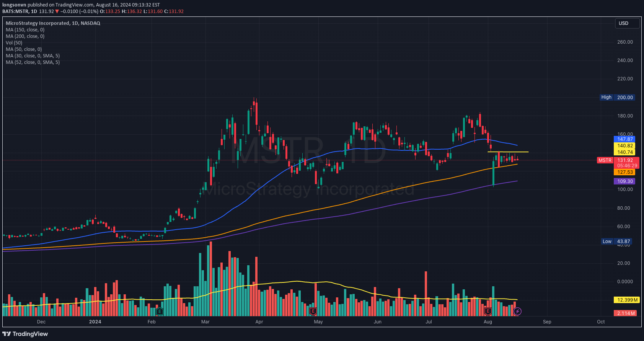This screenshot has width=644, height=341.
Task: Select the yellow horizontal line near 140.74
Action: [508, 152]
